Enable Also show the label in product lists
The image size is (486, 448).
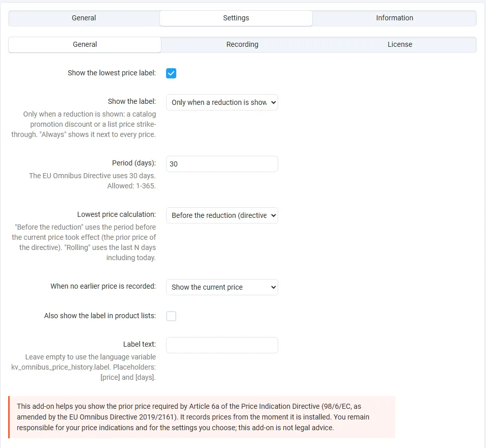171,316
